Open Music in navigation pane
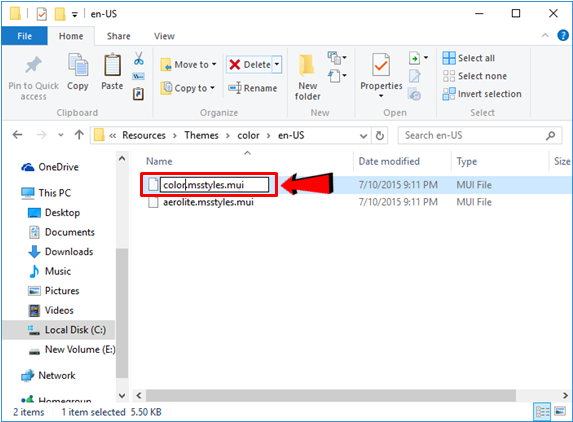 coord(49,271)
